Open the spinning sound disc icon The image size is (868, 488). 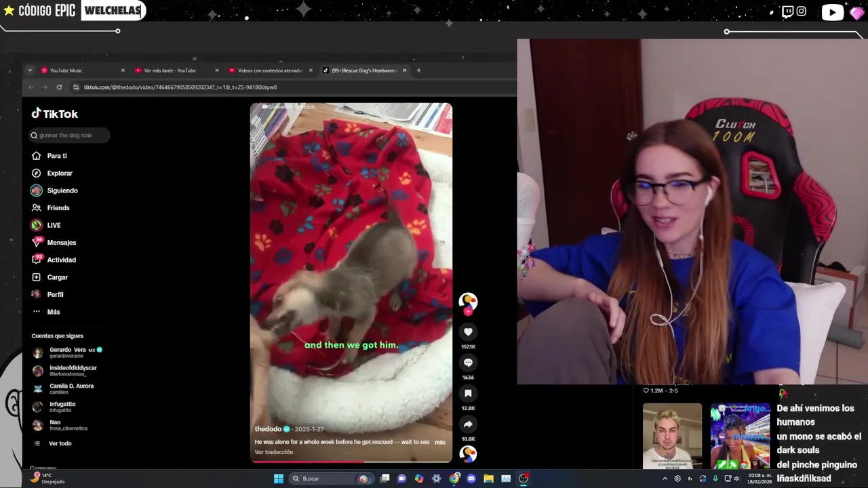[x=468, y=453]
